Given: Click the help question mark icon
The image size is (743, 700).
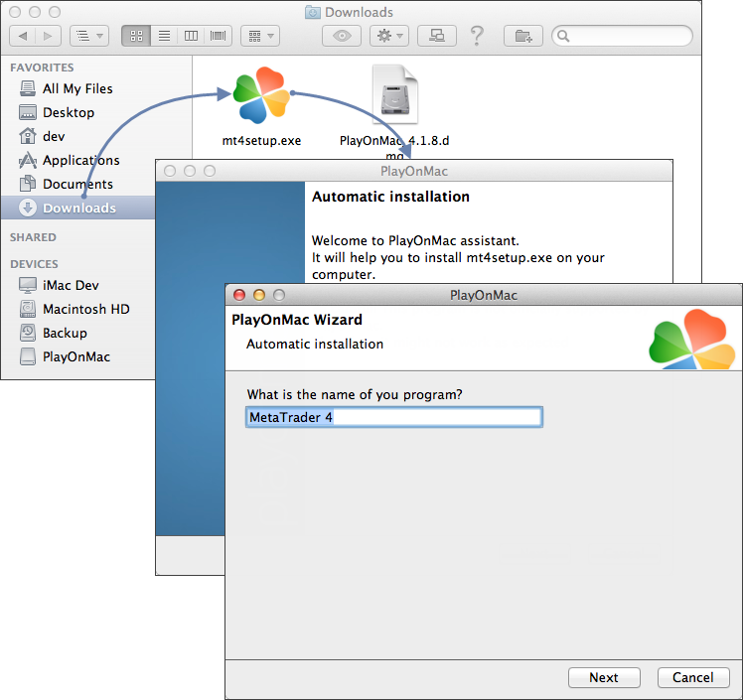Looking at the screenshot, I should point(477,36).
